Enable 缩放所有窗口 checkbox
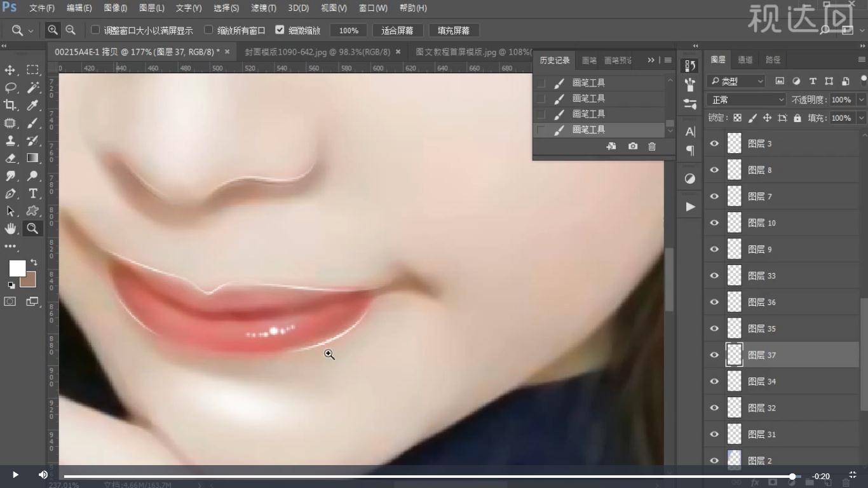Screen dimensions: 868x488 (208, 30)
